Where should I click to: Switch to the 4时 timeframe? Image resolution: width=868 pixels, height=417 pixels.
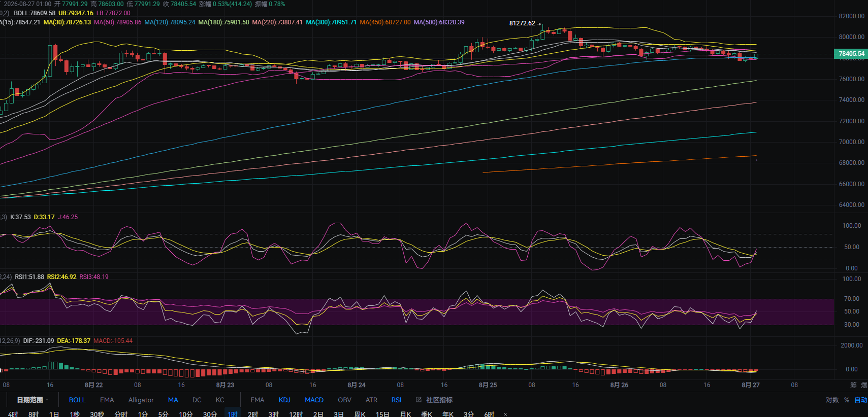click(13, 414)
